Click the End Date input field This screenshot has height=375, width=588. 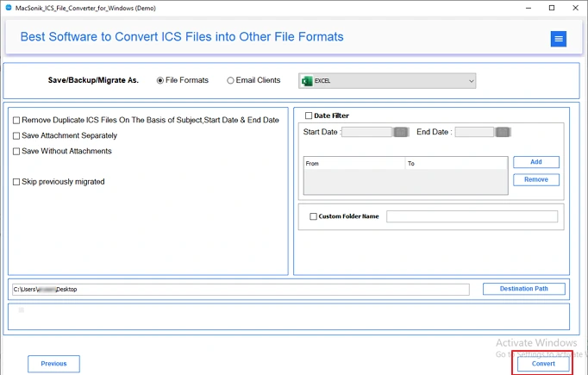[x=474, y=132]
